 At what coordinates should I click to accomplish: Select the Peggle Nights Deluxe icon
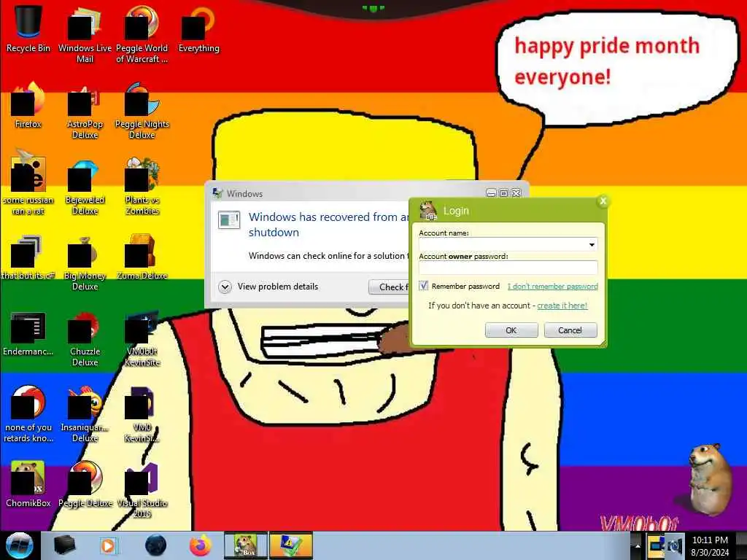point(142,111)
